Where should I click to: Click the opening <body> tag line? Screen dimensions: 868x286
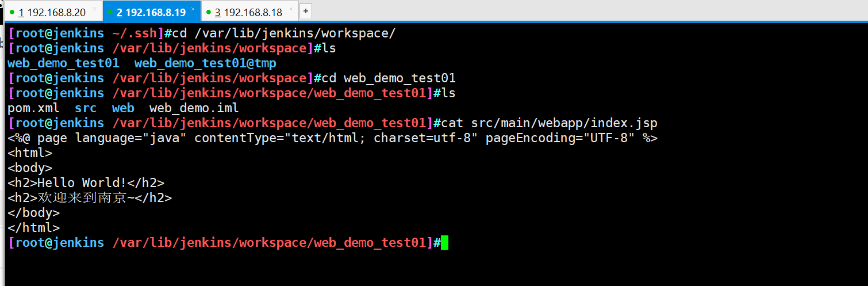30,168
